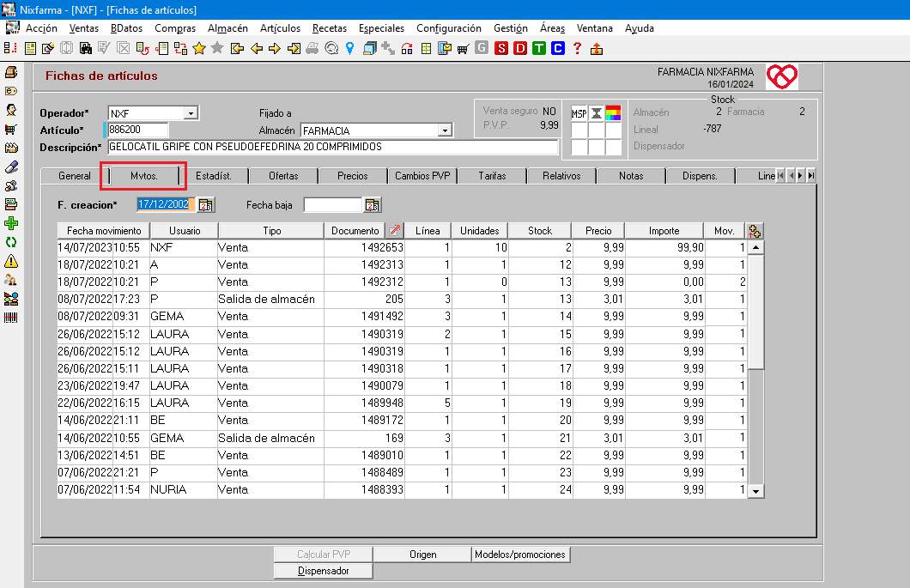This screenshot has height=588, width=910.
Task: Switch to the Ofertas tab
Action: pos(283,176)
